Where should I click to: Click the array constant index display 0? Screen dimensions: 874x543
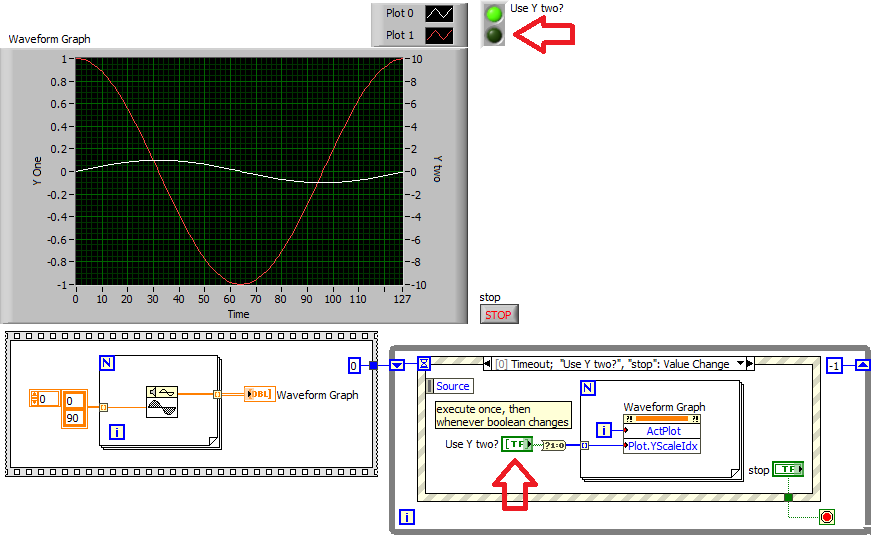[x=44, y=399]
